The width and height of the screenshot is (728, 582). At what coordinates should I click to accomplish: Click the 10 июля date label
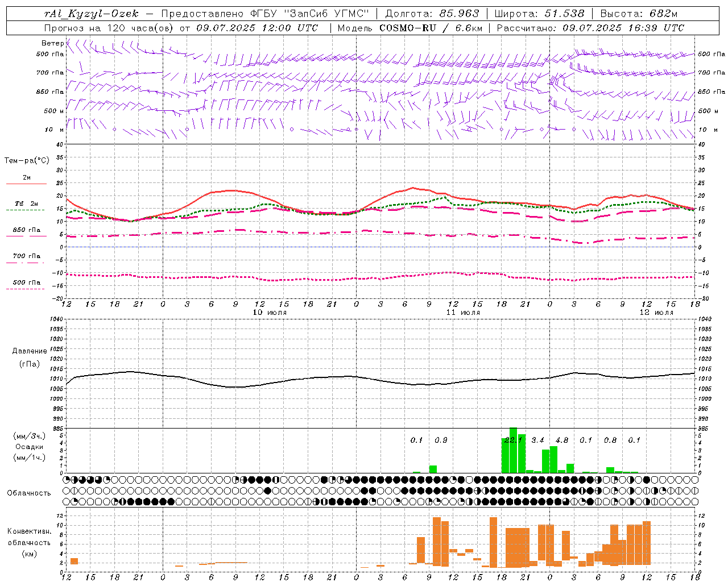(270, 313)
